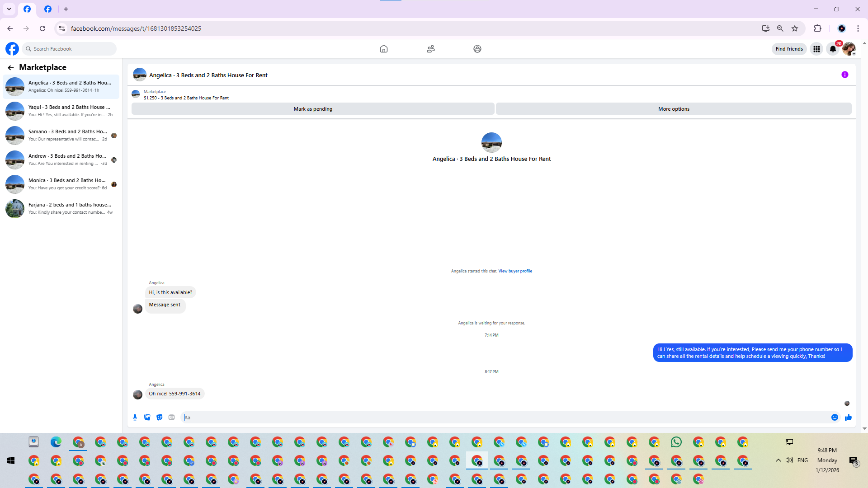Send a thumbs-up like

pyautogui.click(x=848, y=418)
